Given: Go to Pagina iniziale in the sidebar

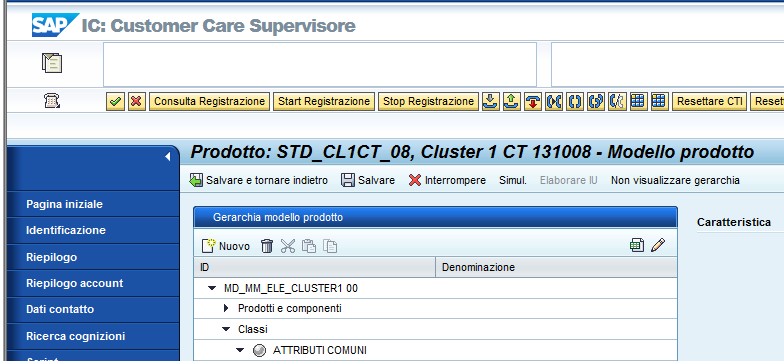Looking at the screenshot, I should [64, 204].
